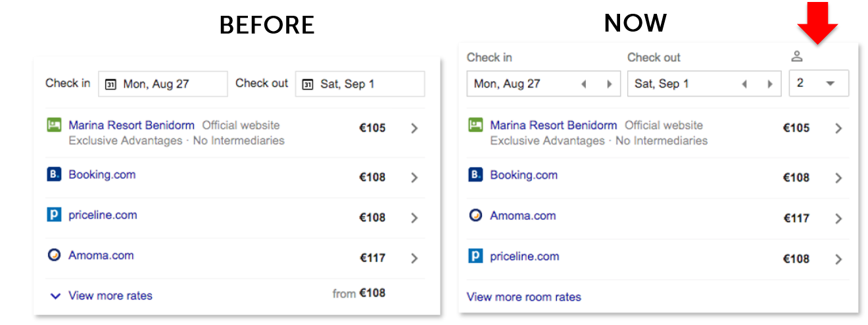Click BEFORE check-out date field Sat, Sep 1
The width and height of the screenshot is (868, 325).
click(x=360, y=84)
